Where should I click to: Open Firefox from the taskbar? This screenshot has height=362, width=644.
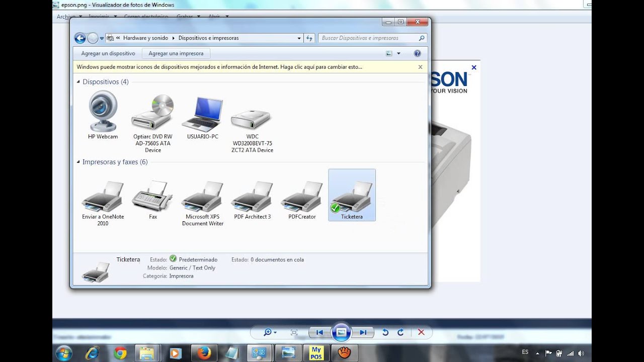click(204, 353)
